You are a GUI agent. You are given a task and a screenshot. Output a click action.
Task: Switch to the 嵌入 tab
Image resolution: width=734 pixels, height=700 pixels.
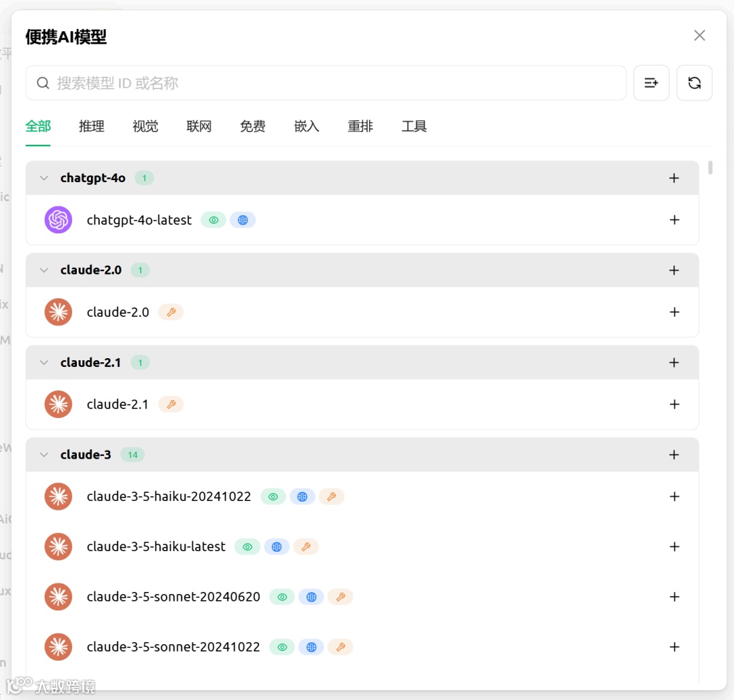[307, 126]
